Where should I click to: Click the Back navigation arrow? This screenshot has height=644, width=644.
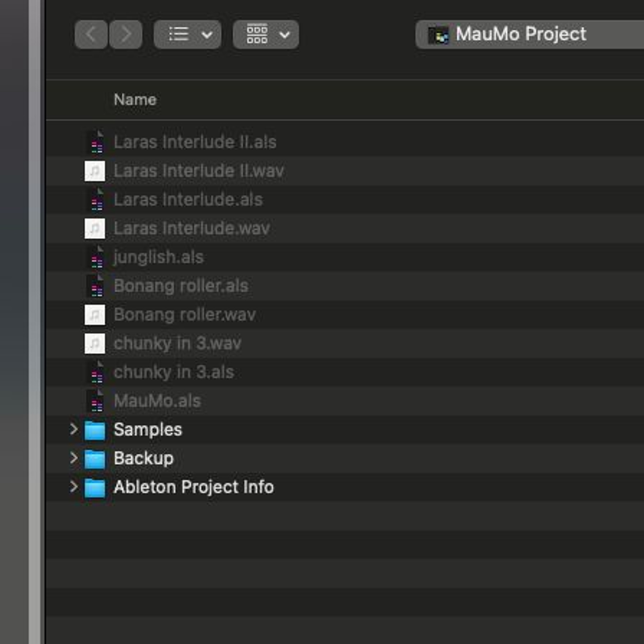click(x=91, y=34)
